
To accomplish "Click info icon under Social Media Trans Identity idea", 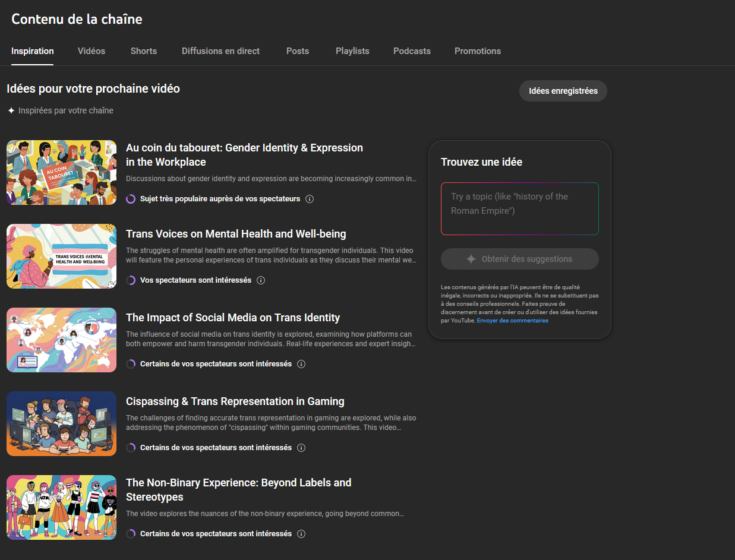I will 301,364.
